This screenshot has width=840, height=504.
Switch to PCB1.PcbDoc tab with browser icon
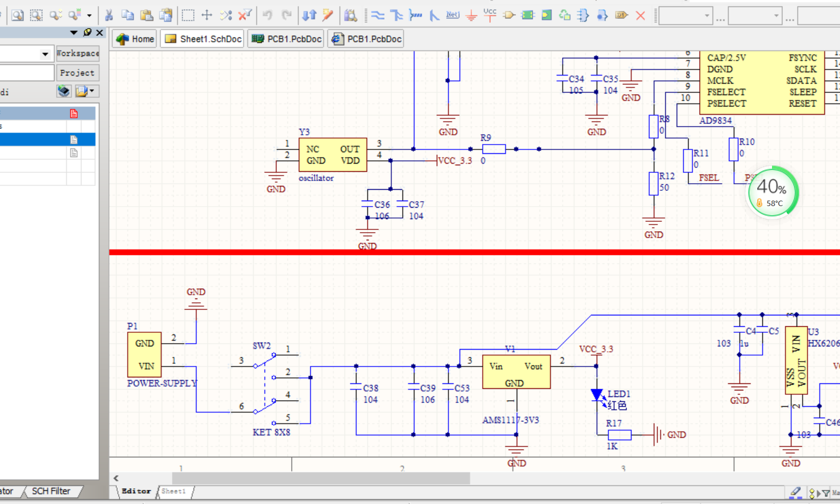366,39
